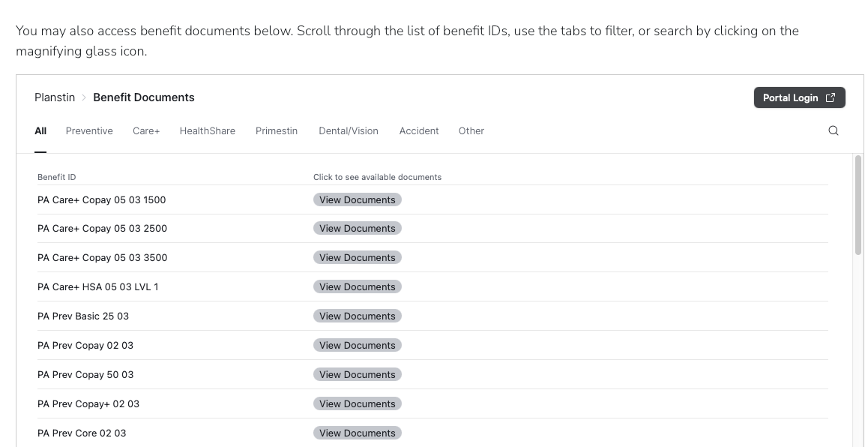Select the text PA Prev Copay 50 03
Image resolution: width=868 pixels, height=447 pixels.
pos(85,375)
